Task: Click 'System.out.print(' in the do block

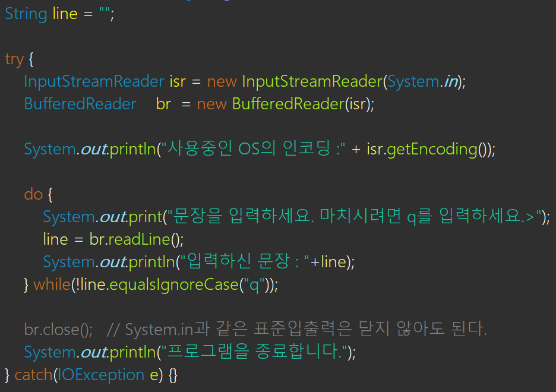Action: 105,217
